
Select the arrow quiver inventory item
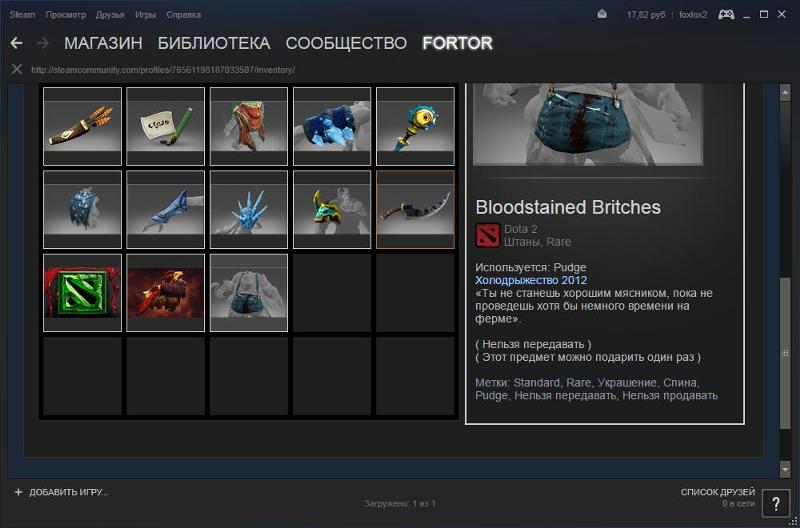tap(82, 126)
